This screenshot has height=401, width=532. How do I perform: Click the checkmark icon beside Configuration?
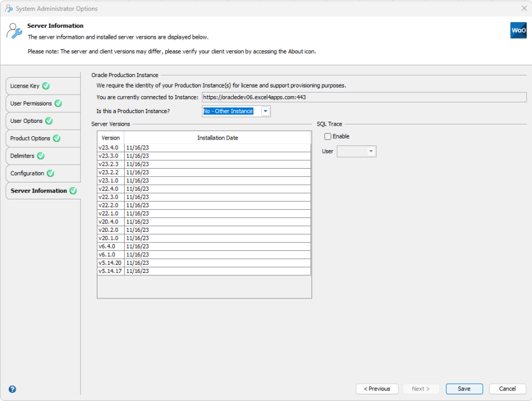pyautogui.click(x=50, y=173)
